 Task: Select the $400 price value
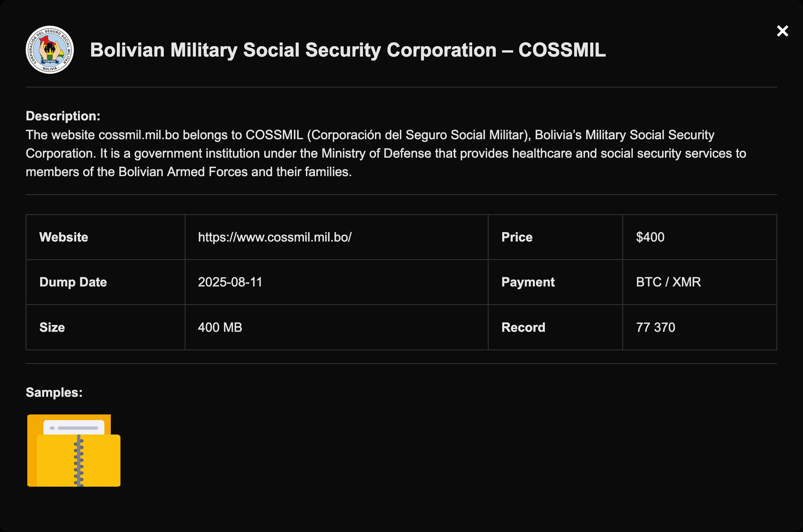click(650, 237)
